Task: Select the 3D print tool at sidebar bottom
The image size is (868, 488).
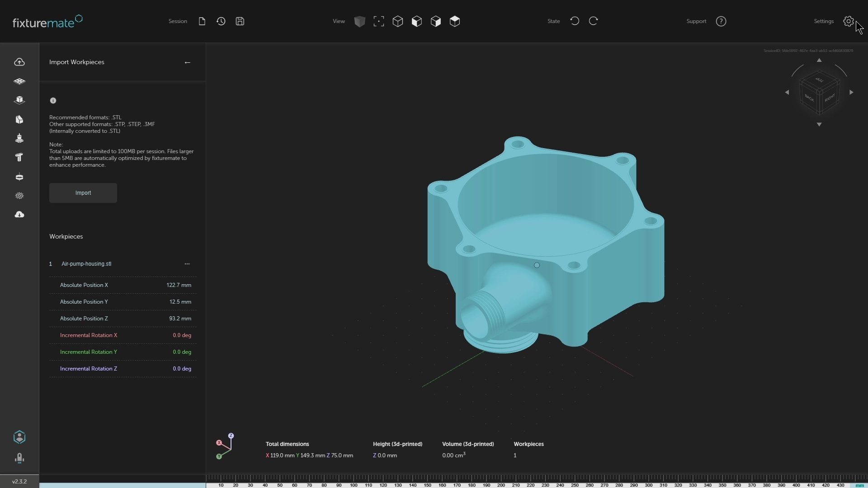Action: pyautogui.click(x=19, y=458)
